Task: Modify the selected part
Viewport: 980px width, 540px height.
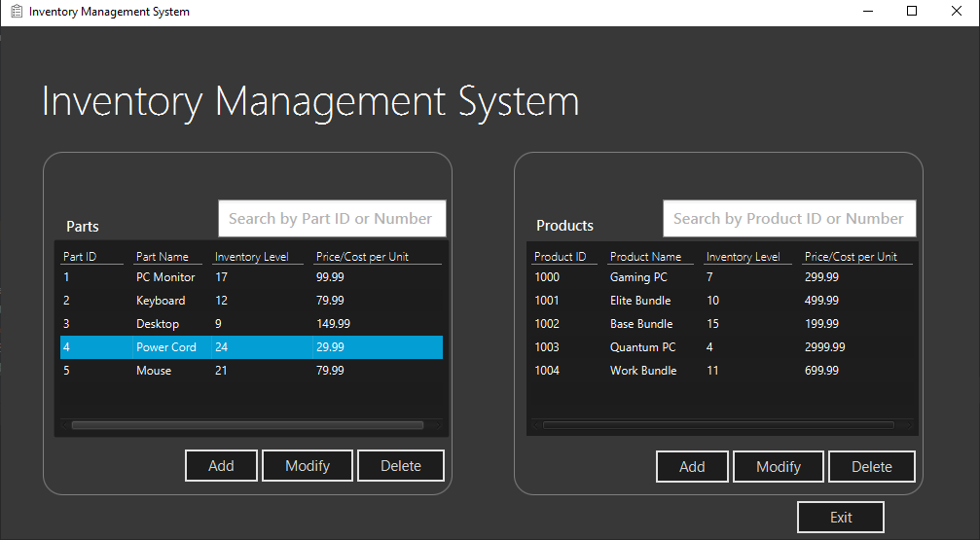Action: (x=308, y=466)
